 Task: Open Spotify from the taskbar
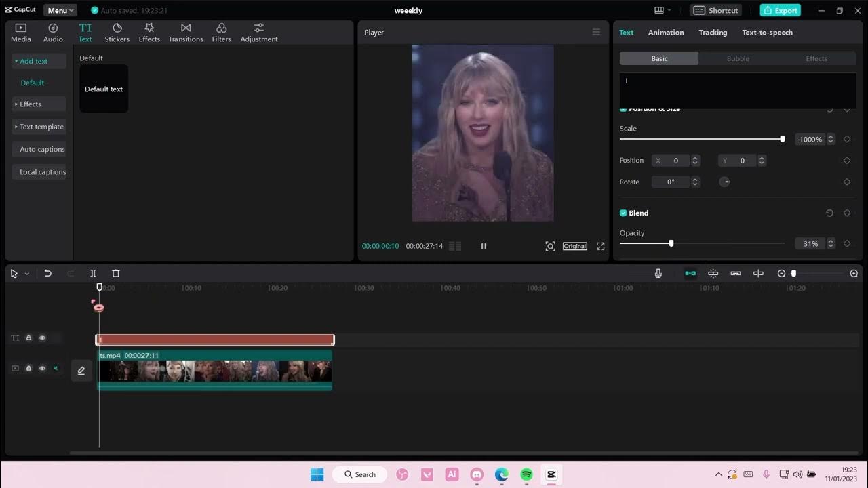[526, 474]
